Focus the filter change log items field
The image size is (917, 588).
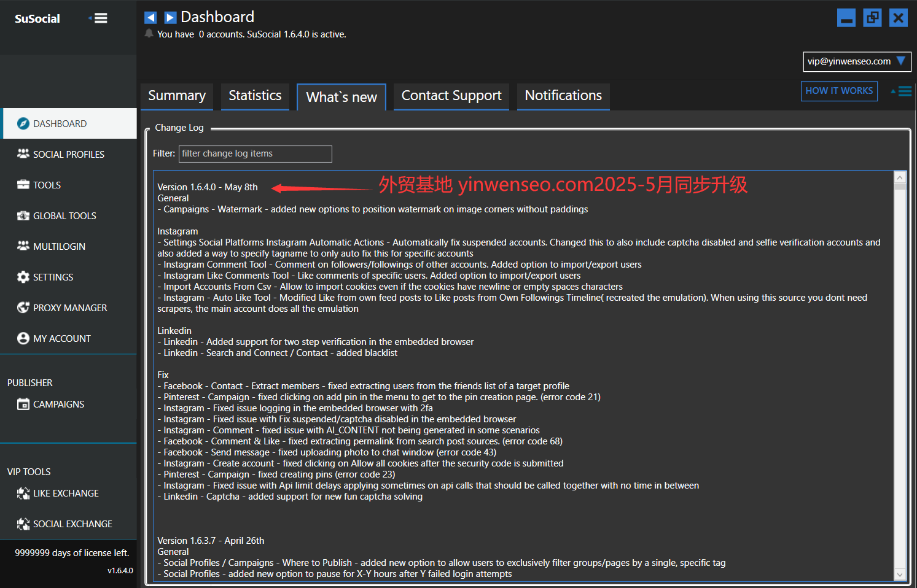pos(255,154)
